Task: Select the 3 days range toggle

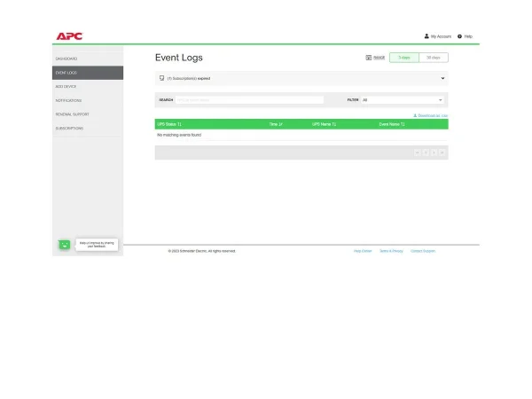Action: (403, 58)
